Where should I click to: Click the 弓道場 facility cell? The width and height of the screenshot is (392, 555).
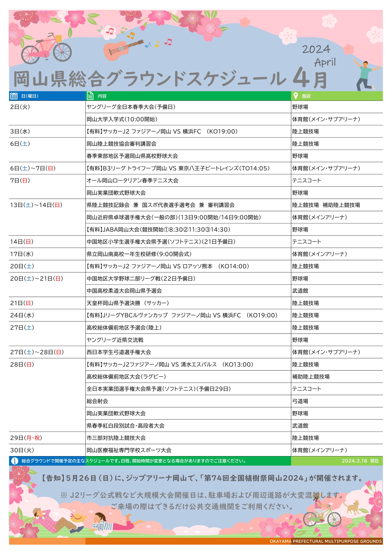point(300,401)
